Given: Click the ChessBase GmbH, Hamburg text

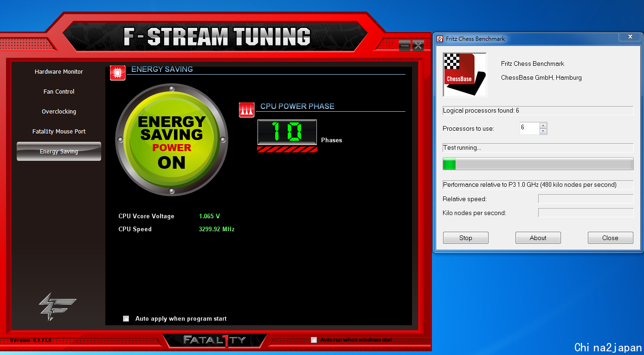Looking at the screenshot, I should point(541,78).
